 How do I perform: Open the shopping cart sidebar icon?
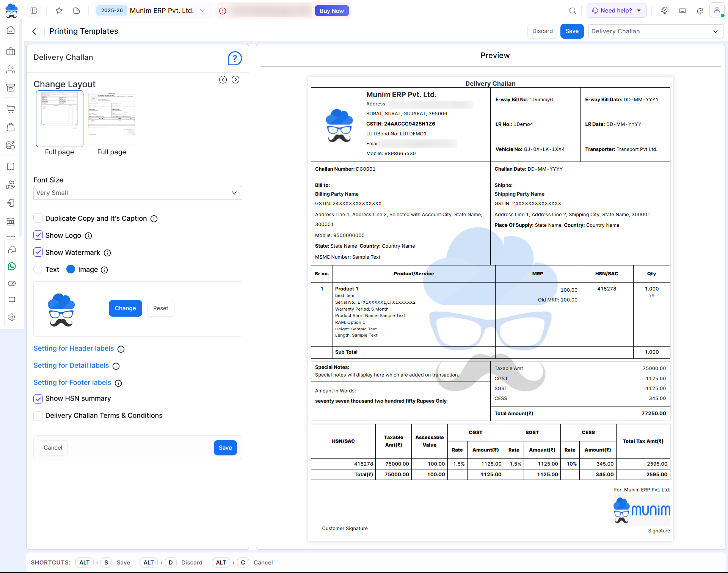tap(11, 109)
